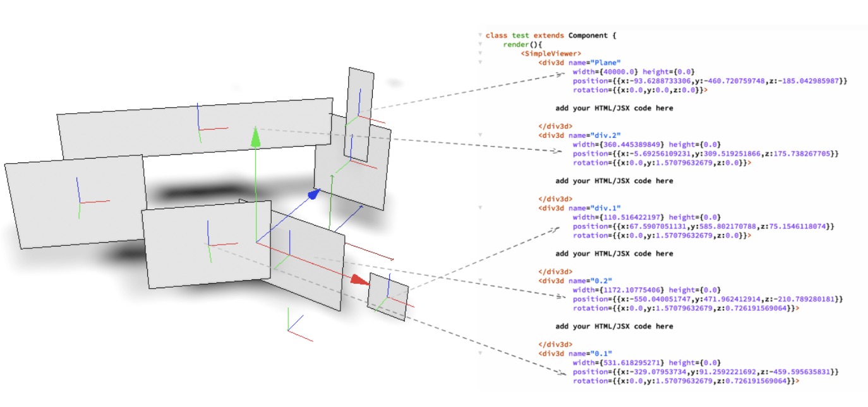
Task: Click the "<SimpleViewer>" opening tag
Action: coord(551,54)
